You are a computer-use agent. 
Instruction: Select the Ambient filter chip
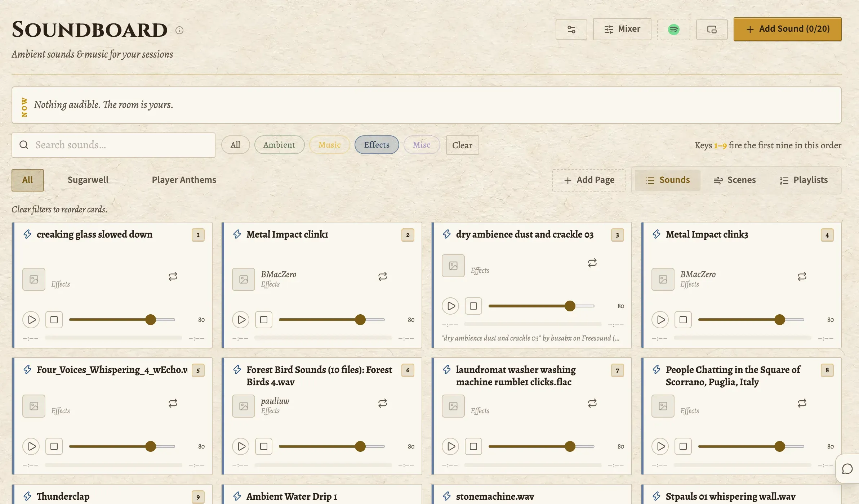(x=279, y=145)
